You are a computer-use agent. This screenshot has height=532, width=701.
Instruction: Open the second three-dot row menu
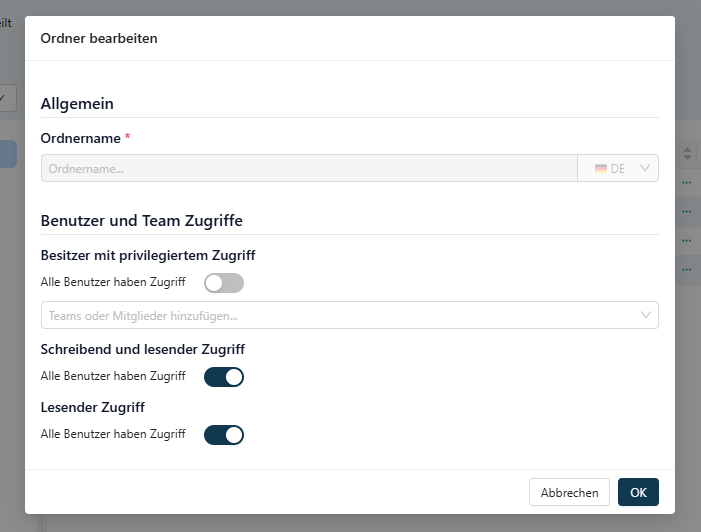pyautogui.click(x=687, y=211)
